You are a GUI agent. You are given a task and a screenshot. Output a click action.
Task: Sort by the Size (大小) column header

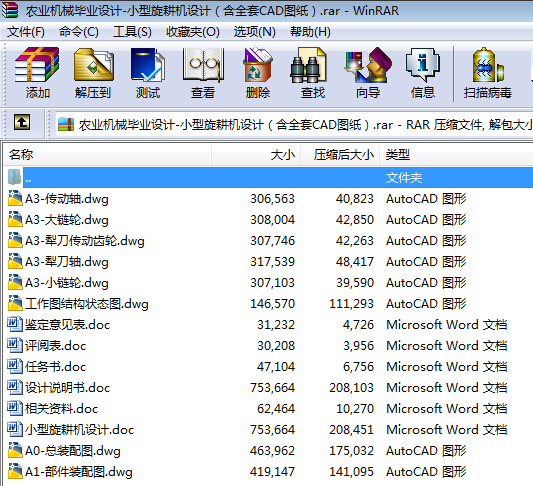[256, 155]
